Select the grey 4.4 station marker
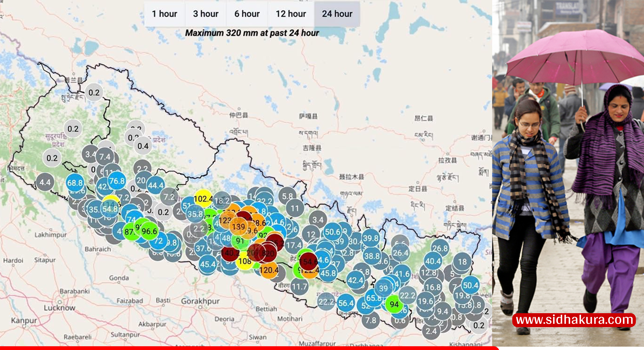Screen dimensions: 644x350 (x=45, y=182)
